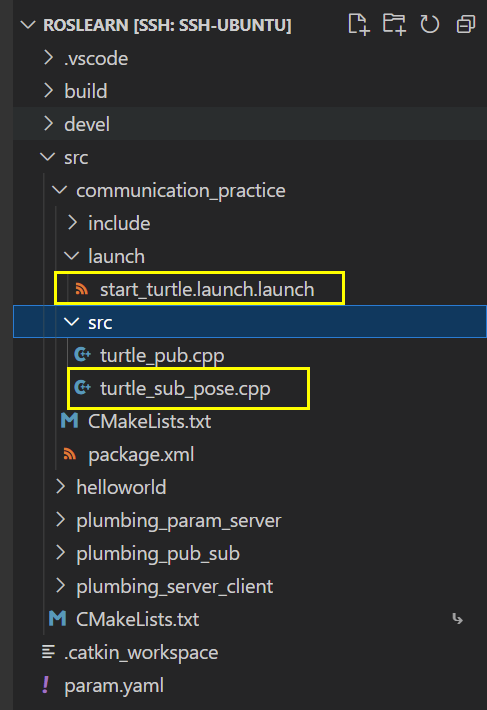Screen dimensions: 487x710
Task: Click the New File icon
Action: [359, 24]
